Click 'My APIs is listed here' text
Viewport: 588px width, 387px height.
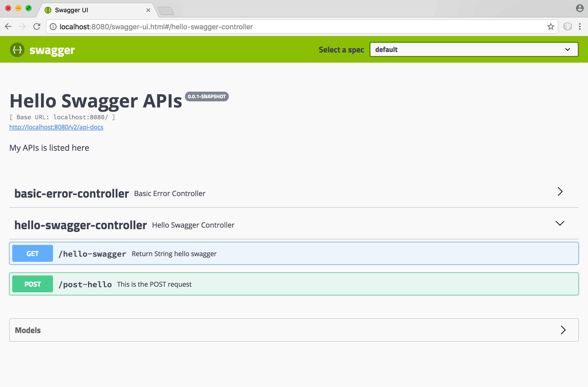[49, 148]
